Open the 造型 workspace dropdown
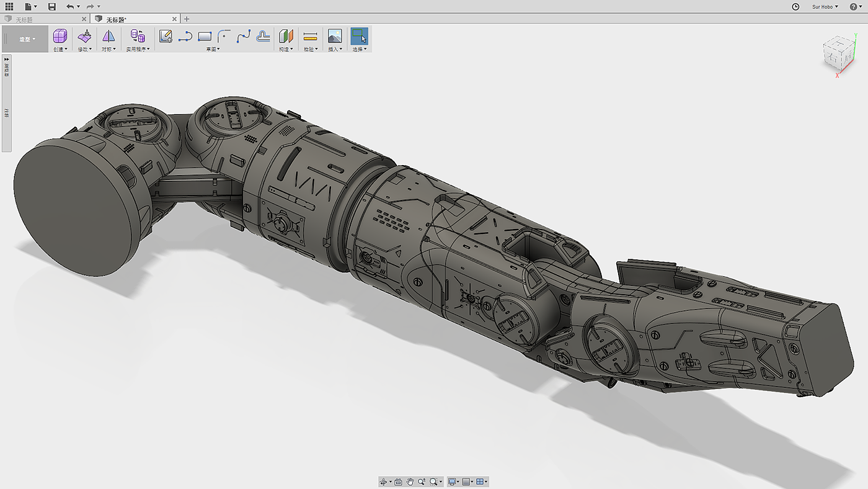This screenshot has width=868, height=489. 27,39
